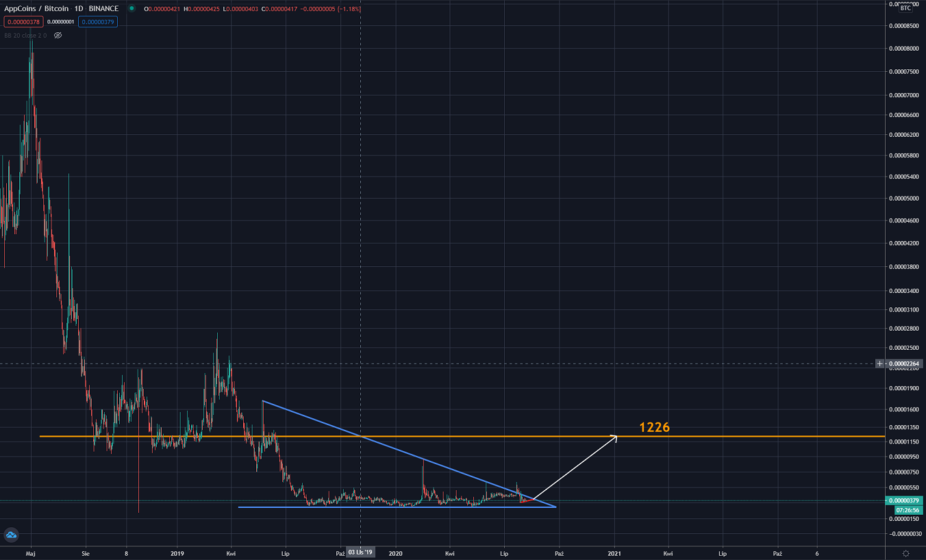Screen dimensions: 926x560
Task: Click the low value 0.00000403
Action: click(242, 9)
